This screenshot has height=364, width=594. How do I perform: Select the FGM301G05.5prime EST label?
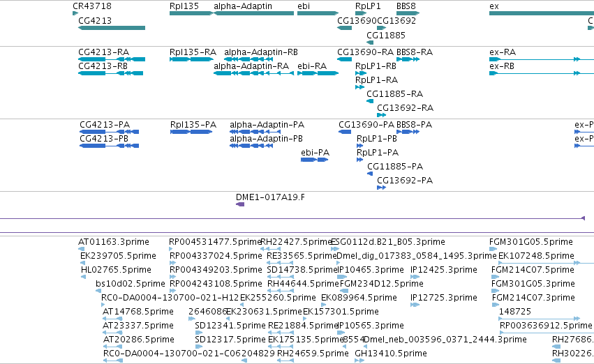pyautogui.click(x=530, y=242)
